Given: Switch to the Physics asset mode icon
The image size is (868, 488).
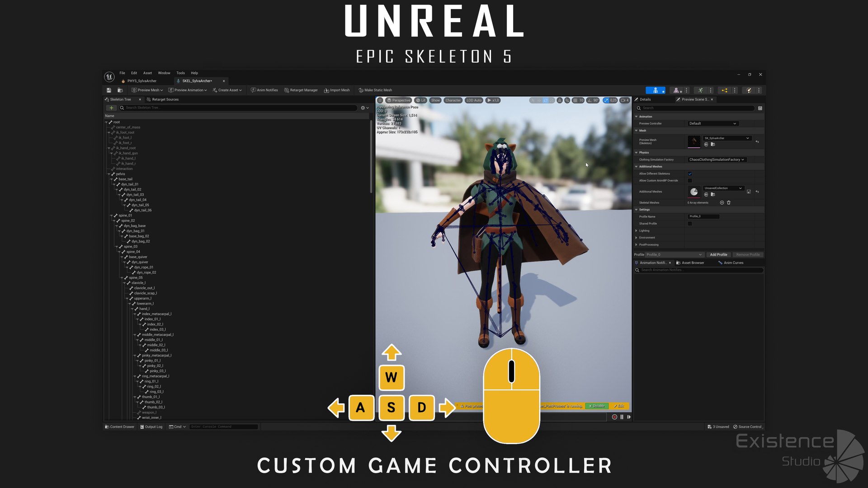Looking at the screenshot, I should point(749,90).
